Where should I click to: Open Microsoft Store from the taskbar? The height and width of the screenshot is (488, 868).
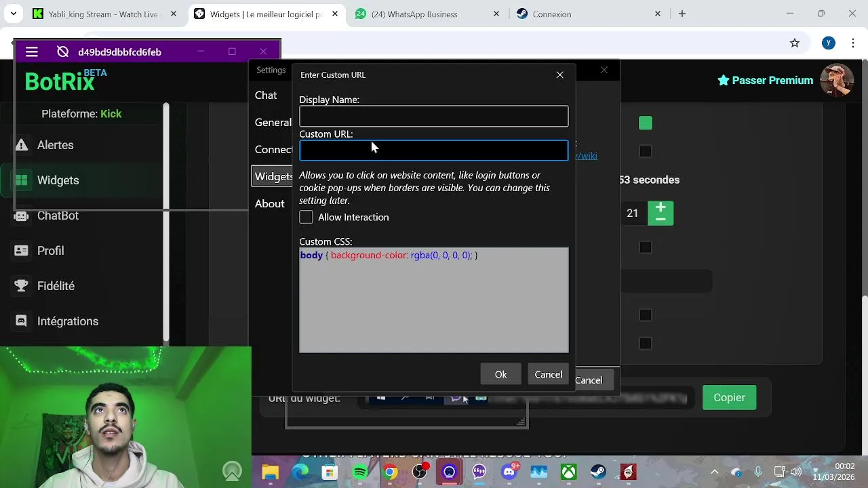330,472
